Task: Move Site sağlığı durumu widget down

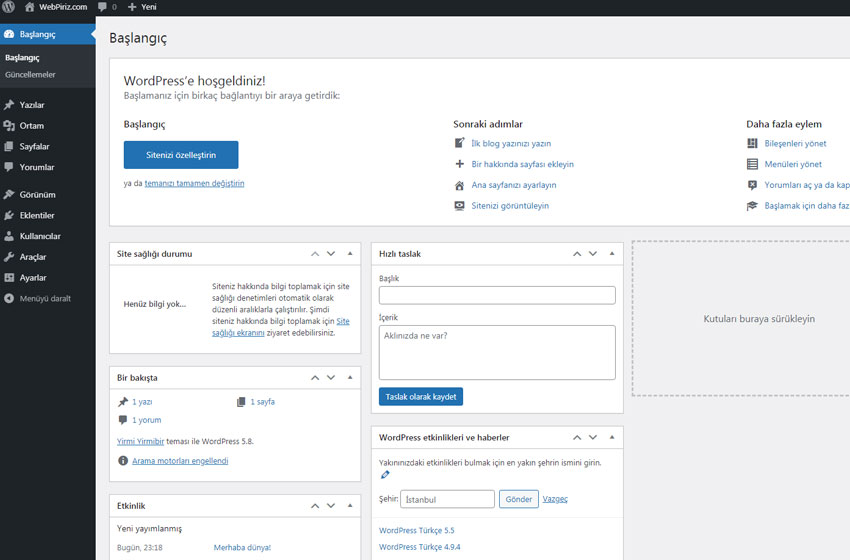Action: pyautogui.click(x=331, y=254)
